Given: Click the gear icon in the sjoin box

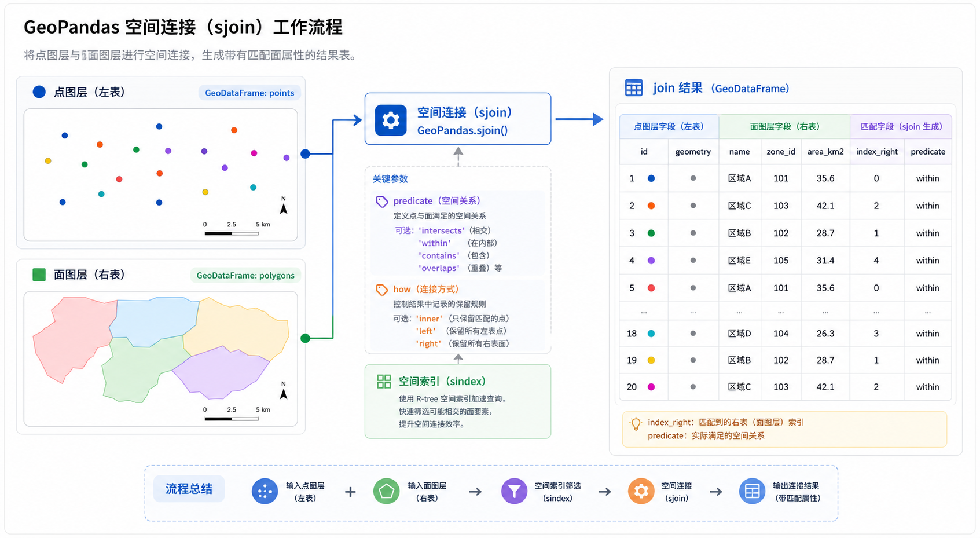Looking at the screenshot, I should pyautogui.click(x=391, y=120).
